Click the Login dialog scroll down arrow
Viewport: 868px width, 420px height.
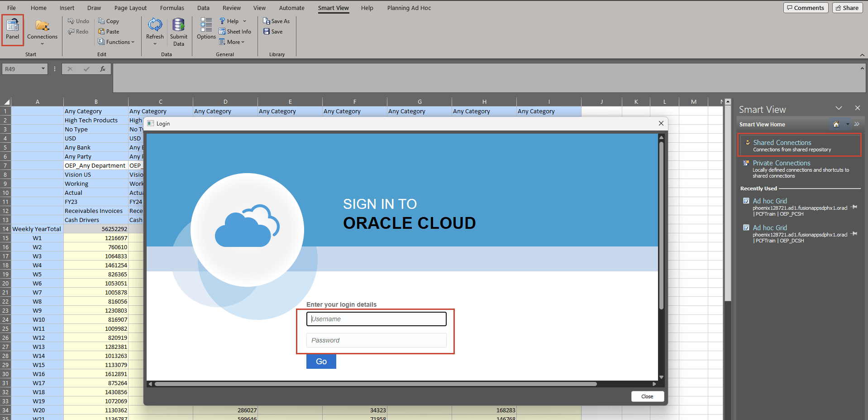click(661, 377)
